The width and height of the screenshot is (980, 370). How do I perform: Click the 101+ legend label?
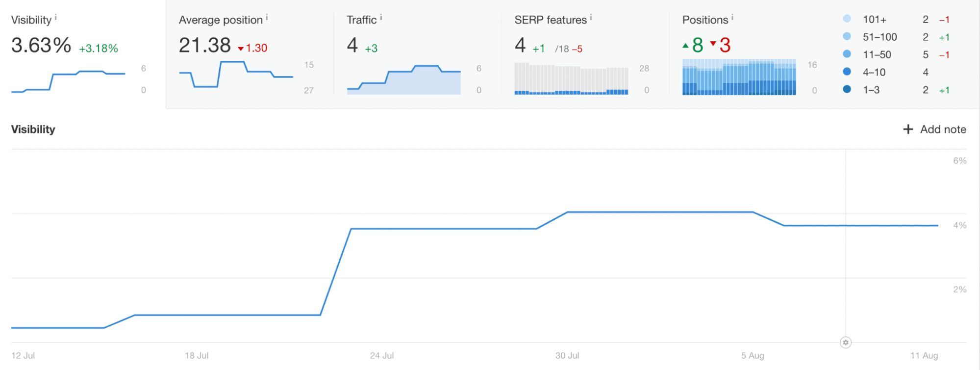click(875, 20)
